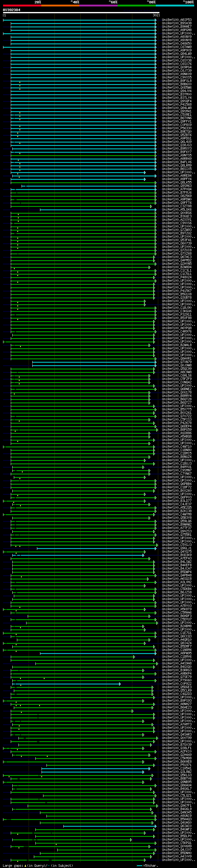Select the UniRef100_C1BN80 label
Image resolution: width=197 pixels, height=868 pixels.
[177, 450]
